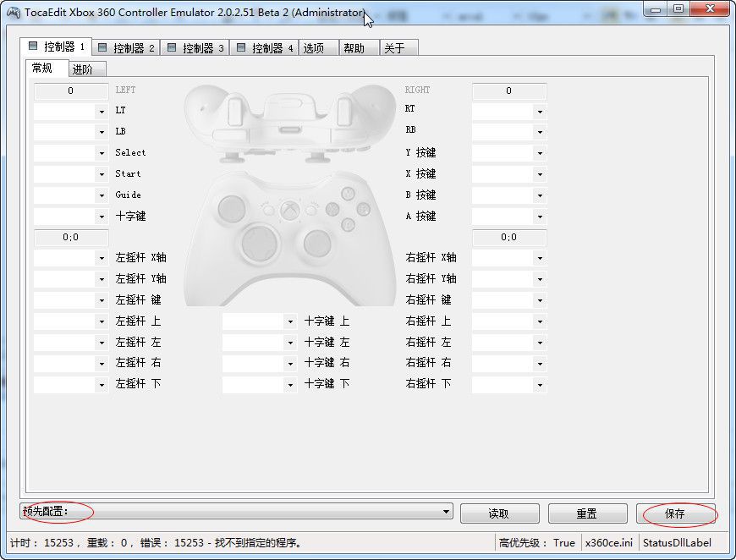Open the 右摇杆 右 dropdown
The width and height of the screenshot is (736, 560).
coord(509,364)
